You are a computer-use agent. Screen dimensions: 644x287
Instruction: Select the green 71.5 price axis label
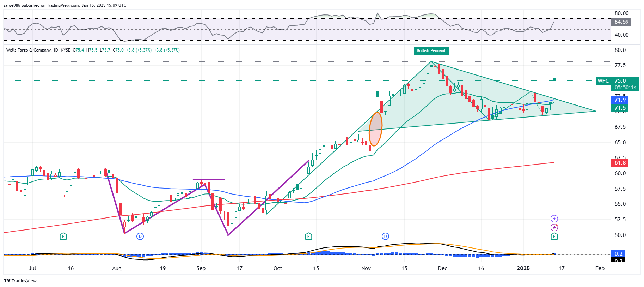tap(620, 108)
